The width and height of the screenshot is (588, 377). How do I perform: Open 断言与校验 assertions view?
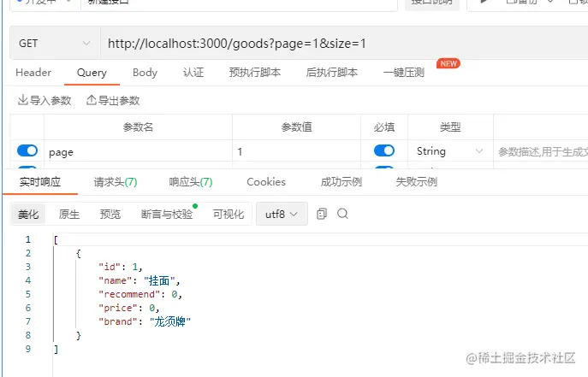pyautogui.click(x=167, y=214)
